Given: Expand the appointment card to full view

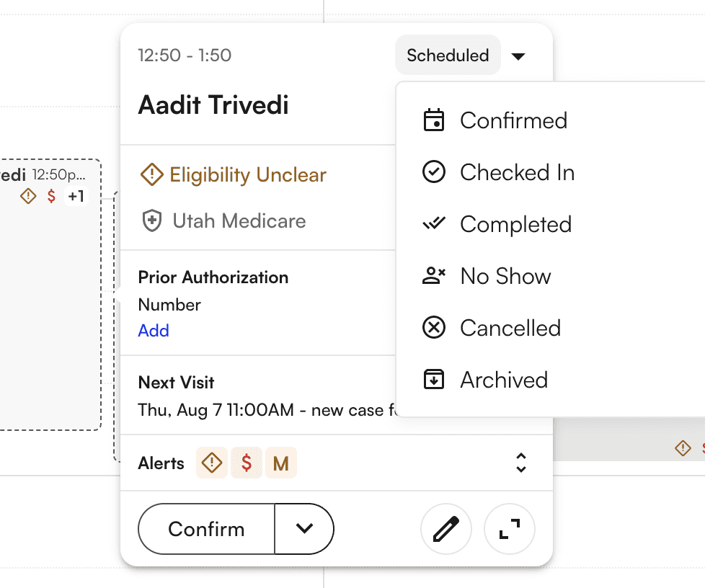Looking at the screenshot, I should [x=510, y=529].
